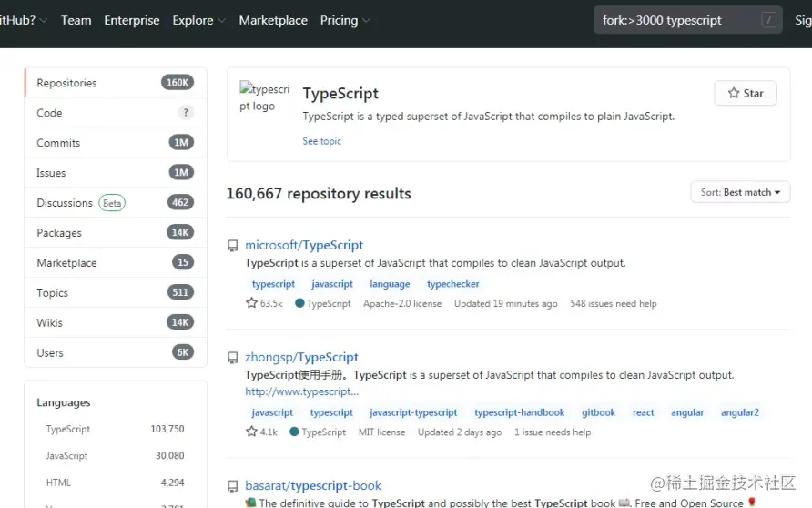Open the 1 issue needs help link
Screen dimensions: 812x508
pyautogui.click(x=553, y=432)
